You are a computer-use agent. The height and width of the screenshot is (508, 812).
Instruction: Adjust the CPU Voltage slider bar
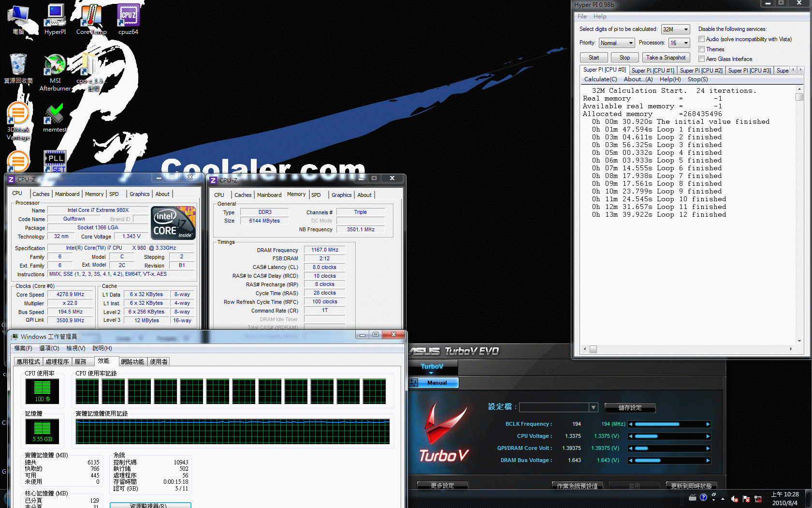[x=669, y=436]
